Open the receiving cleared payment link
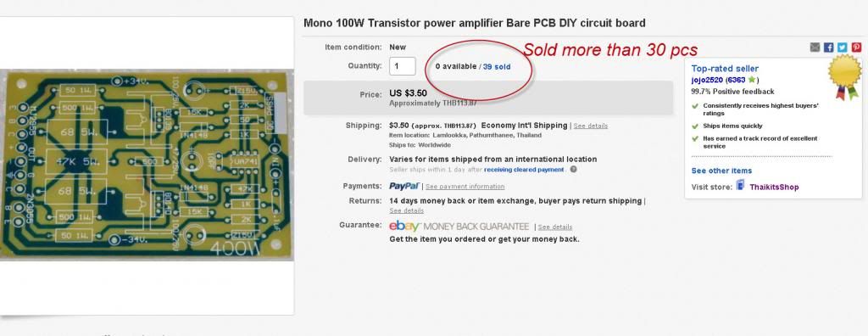The image size is (868, 336). [x=524, y=170]
